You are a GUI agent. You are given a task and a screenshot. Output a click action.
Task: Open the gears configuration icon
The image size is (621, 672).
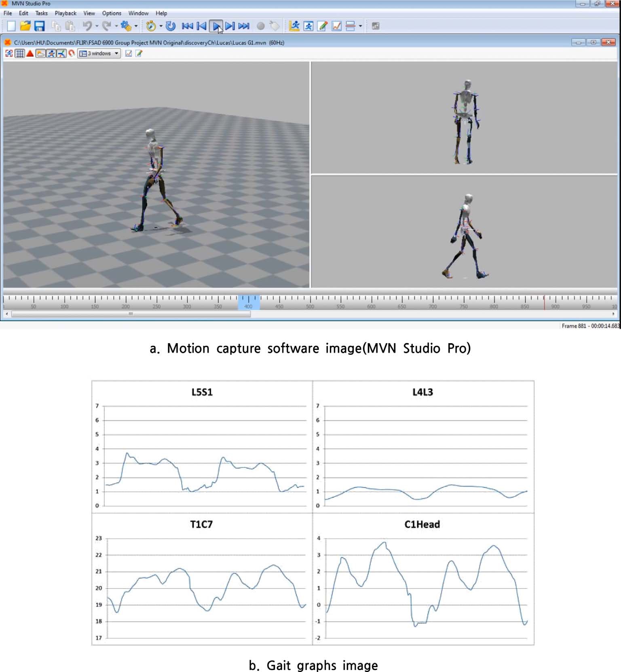pyautogui.click(x=126, y=26)
